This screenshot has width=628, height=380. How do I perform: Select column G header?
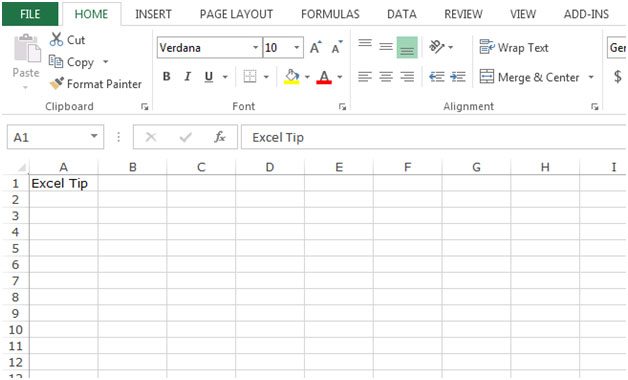pos(477,167)
